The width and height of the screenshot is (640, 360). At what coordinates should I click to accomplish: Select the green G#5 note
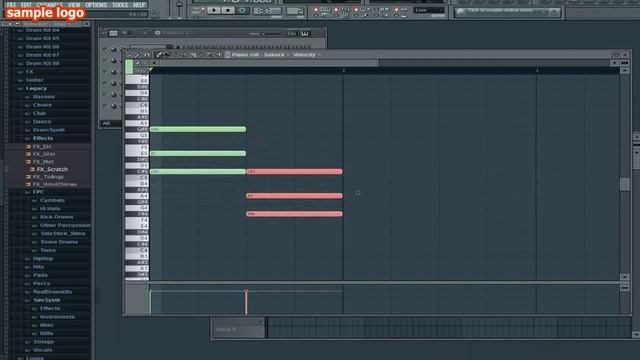[x=198, y=129]
